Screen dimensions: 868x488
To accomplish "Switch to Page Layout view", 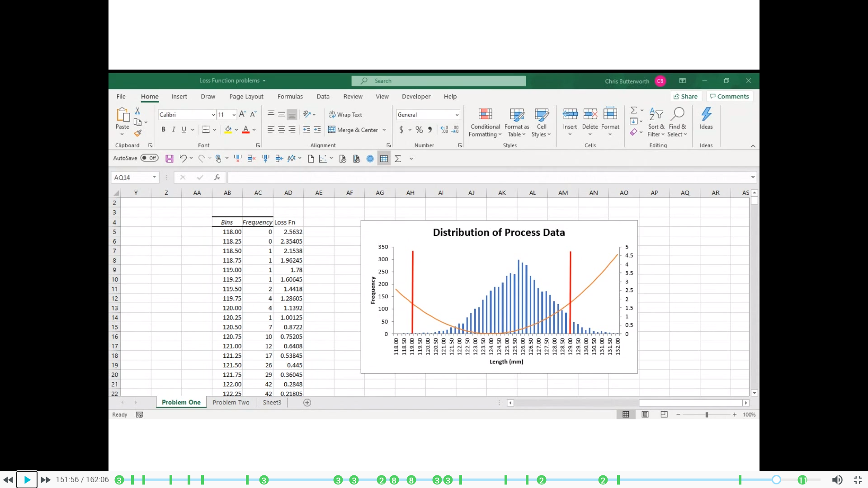I will coord(645,414).
